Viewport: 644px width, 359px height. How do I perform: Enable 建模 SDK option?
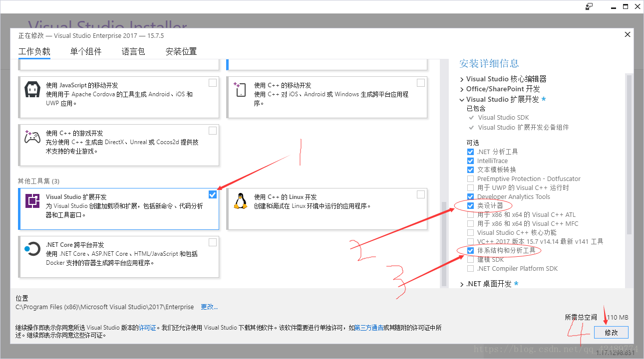tap(470, 259)
